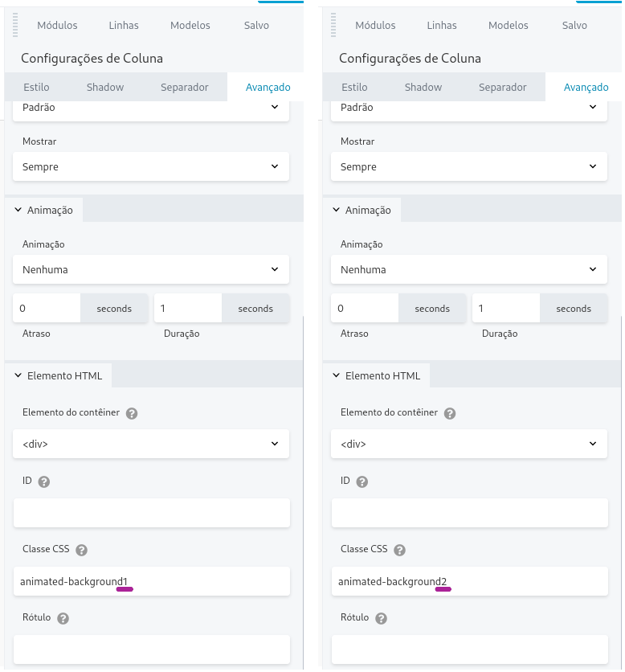Screen dimensions: 625x672
Task: Click help icon beside left ID label
Action: 43,481
